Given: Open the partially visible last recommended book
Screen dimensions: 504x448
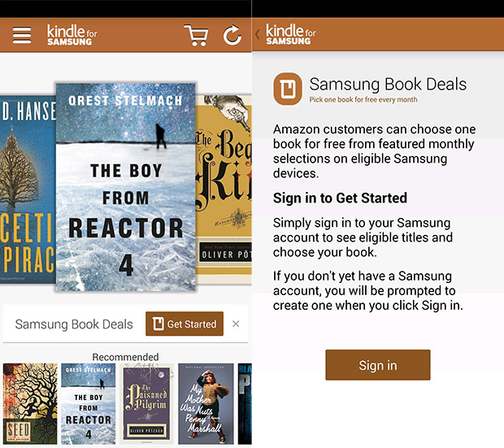Looking at the screenshot, I should (245, 404).
